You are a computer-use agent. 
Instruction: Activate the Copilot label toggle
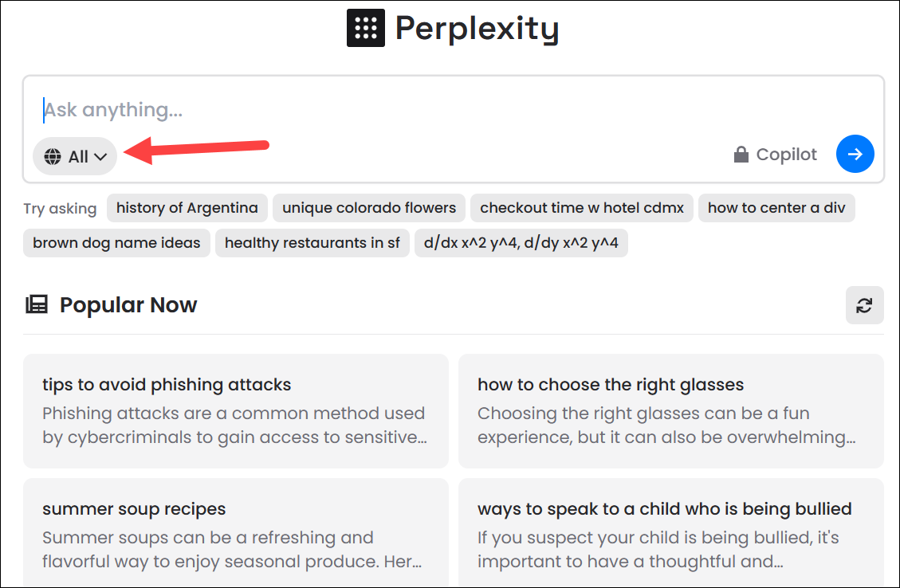[x=785, y=154]
